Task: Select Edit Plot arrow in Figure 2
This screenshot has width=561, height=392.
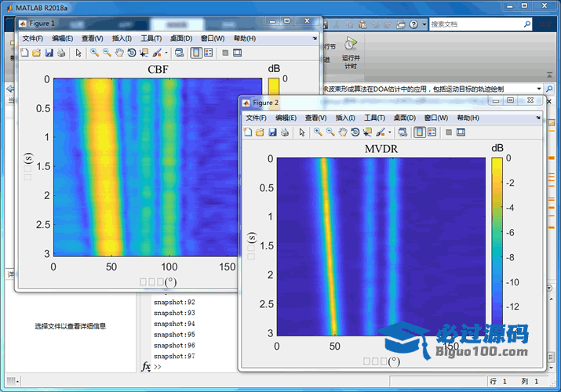Action: pyautogui.click(x=302, y=132)
